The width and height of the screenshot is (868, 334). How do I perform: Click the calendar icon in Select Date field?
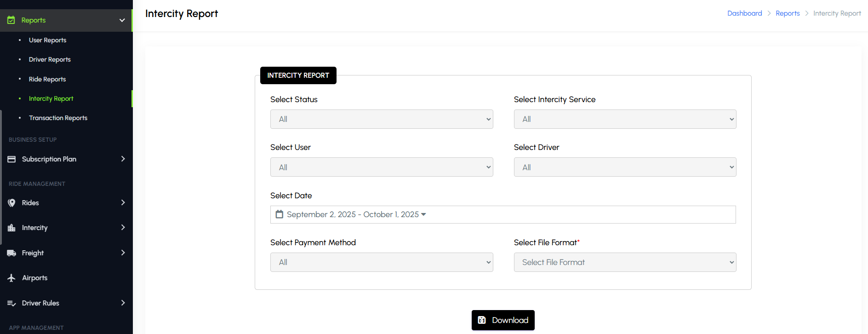279,214
